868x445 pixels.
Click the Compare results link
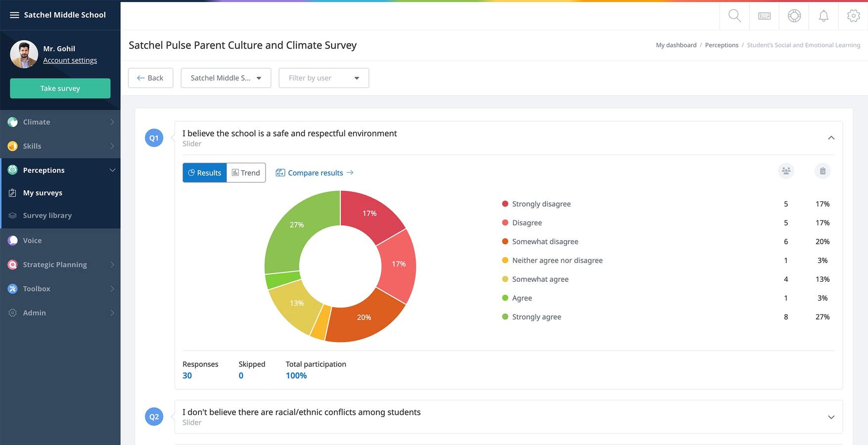[316, 173]
